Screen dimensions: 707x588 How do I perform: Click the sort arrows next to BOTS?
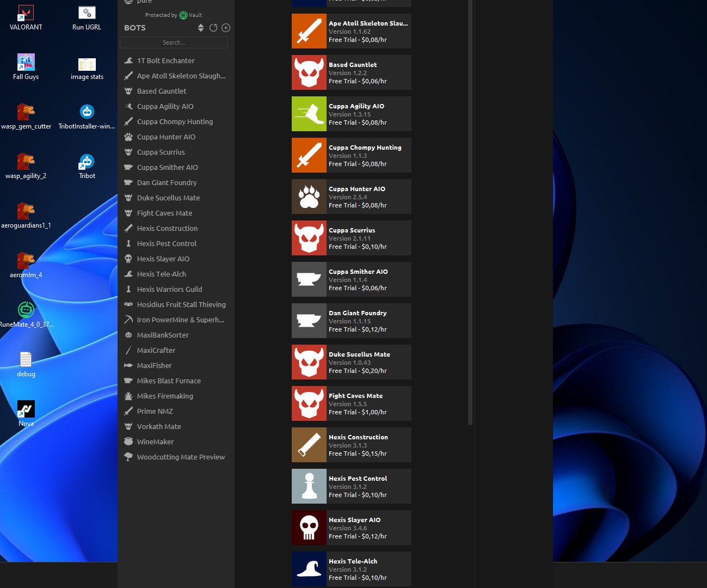pyautogui.click(x=201, y=28)
